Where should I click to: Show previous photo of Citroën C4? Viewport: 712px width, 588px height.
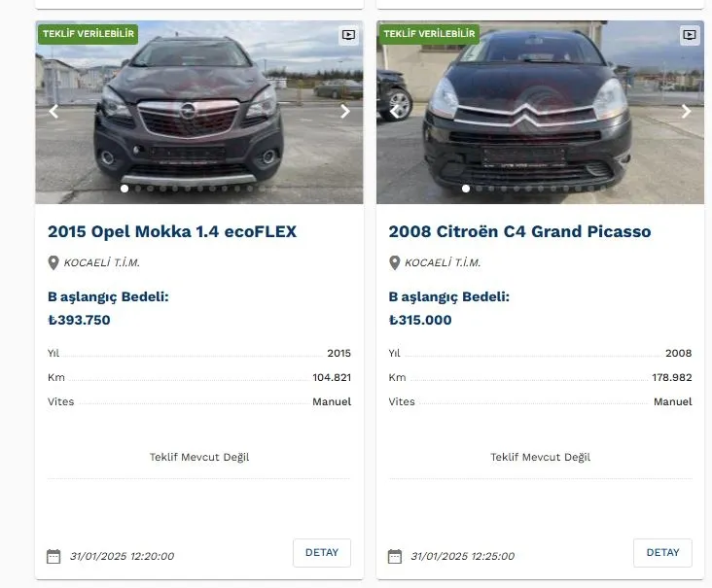[x=394, y=112]
